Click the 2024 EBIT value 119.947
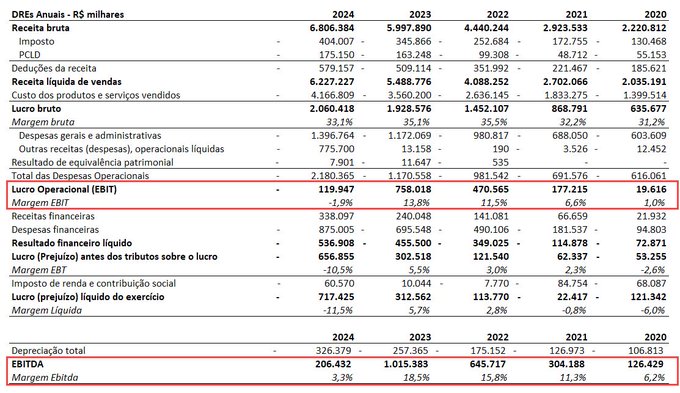680x393 pixels. [336, 189]
